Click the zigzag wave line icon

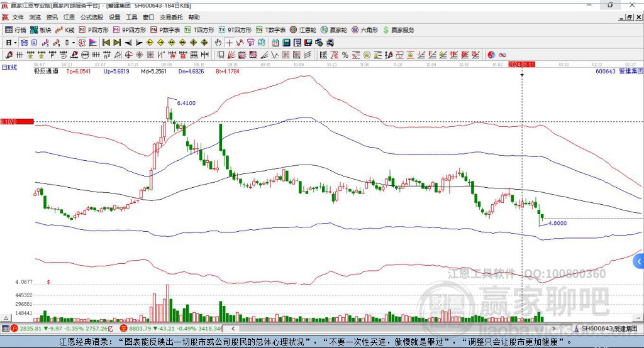(x=275, y=55)
